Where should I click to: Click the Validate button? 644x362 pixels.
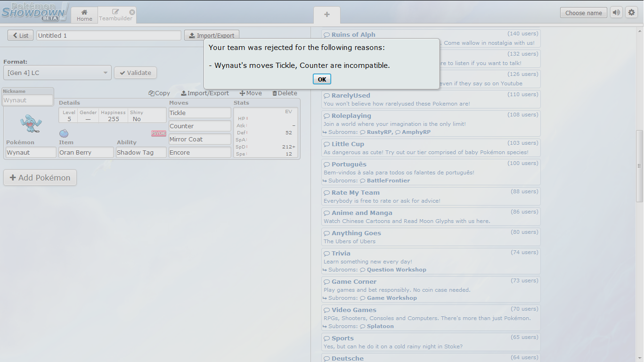coord(135,73)
